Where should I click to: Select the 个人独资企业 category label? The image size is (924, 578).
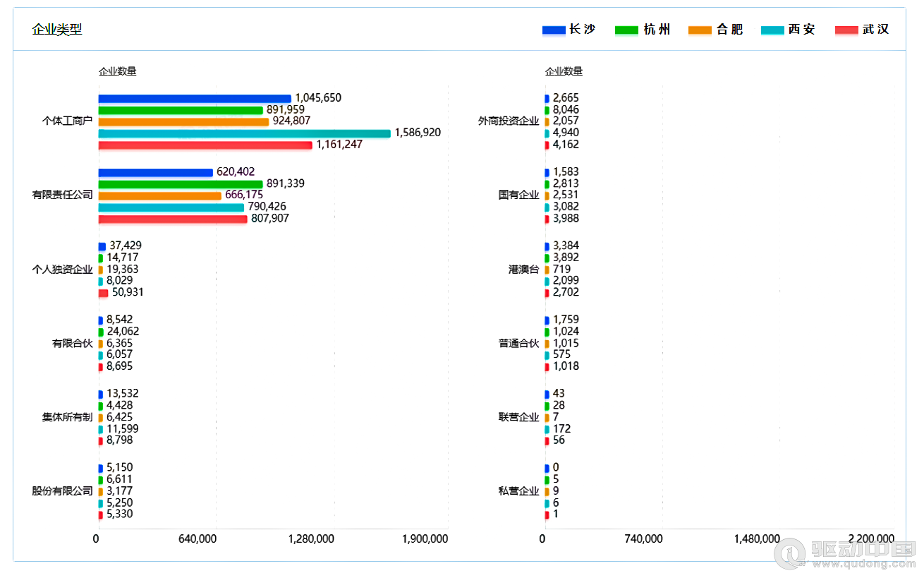(63, 270)
